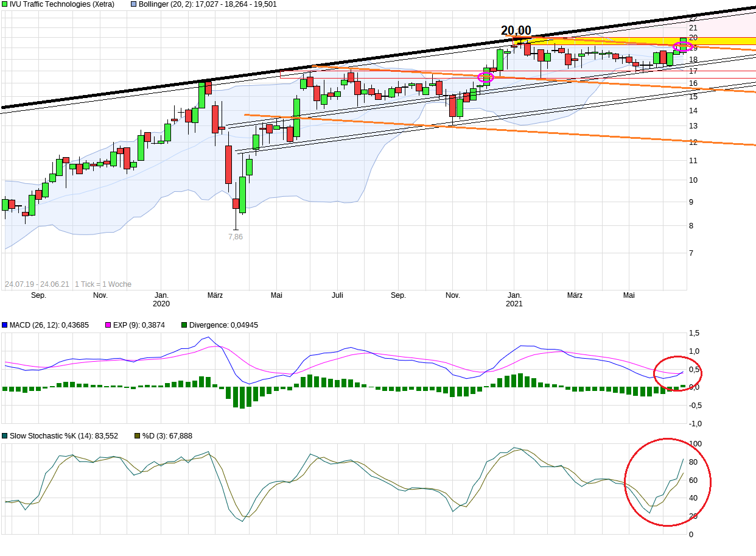This screenshot has width=756, height=556.
Task: Click the price axis label 10
Action: pyautogui.click(x=693, y=180)
